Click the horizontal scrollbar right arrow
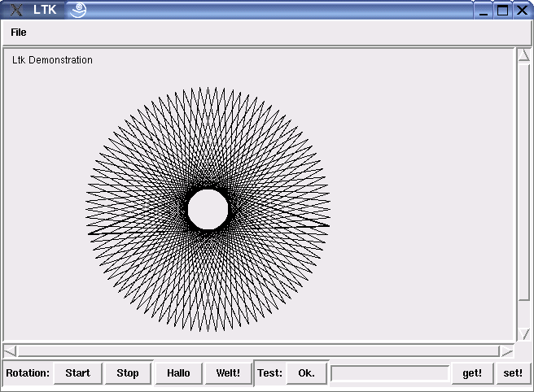Screen dimensions: 534x392 pyautogui.click(x=507, y=351)
